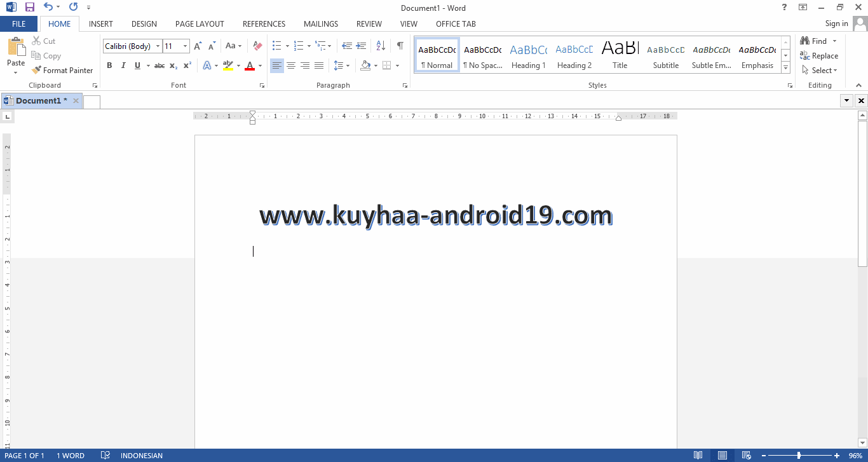The height and width of the screenshot is (462, 868).
Task: Apply the No Spacing style
Action: (x=483, y=55)
